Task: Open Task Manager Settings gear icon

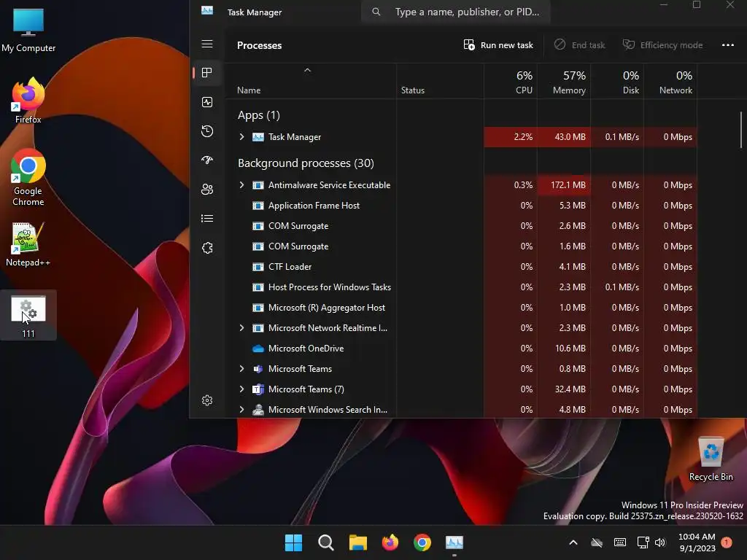Action: pos(206,400)
